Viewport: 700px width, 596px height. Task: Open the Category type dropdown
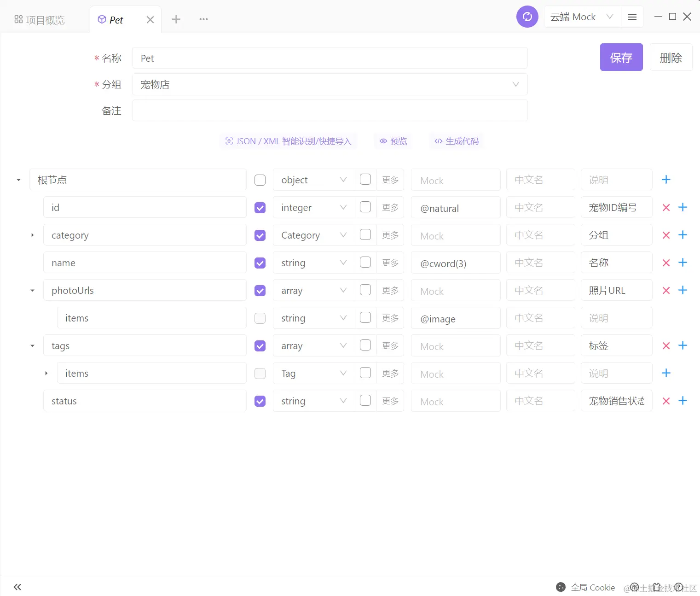(314, 235)
